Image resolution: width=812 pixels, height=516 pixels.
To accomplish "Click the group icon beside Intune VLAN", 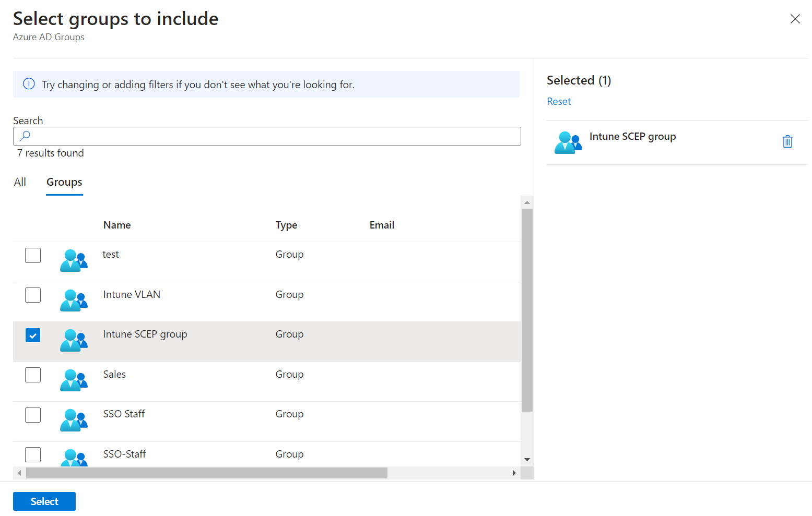I will pos(73,301).
